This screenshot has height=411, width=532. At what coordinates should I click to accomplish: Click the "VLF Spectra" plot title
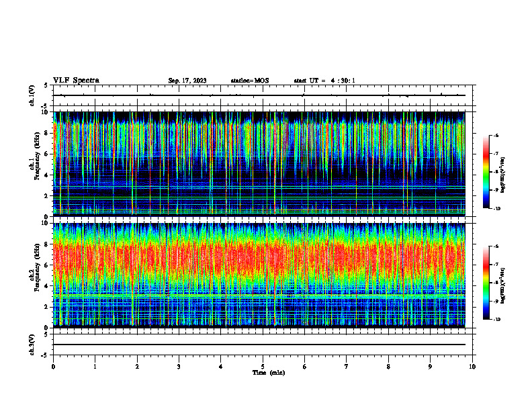click(x=76, y=81)
